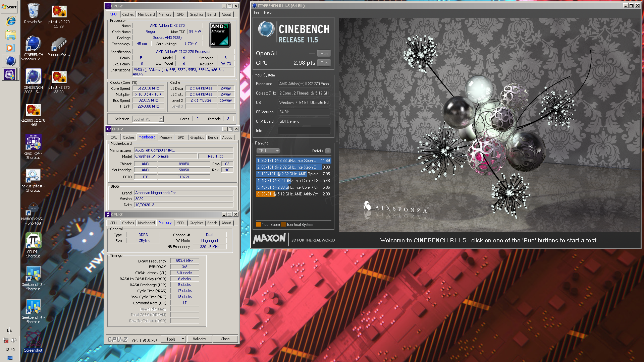644x362 pixels.
Task: Select ranking row 2 Intel Xeon 10.33
Action: coord(293,167)
